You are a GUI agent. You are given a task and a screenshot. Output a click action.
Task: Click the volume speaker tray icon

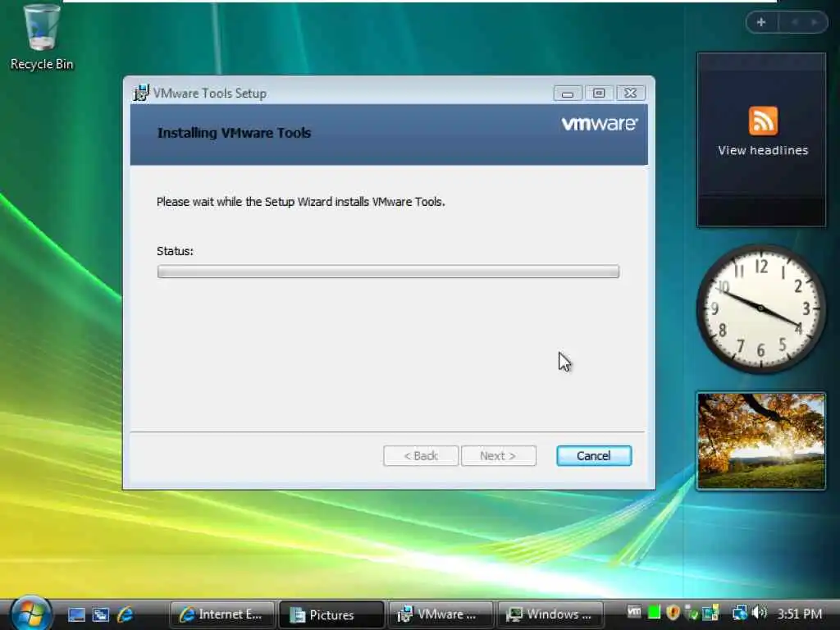pyautogui.click(x=760, y=612)
